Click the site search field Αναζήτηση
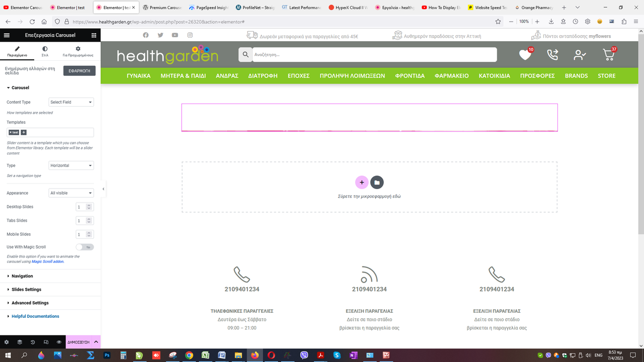 tap(374, 54)
